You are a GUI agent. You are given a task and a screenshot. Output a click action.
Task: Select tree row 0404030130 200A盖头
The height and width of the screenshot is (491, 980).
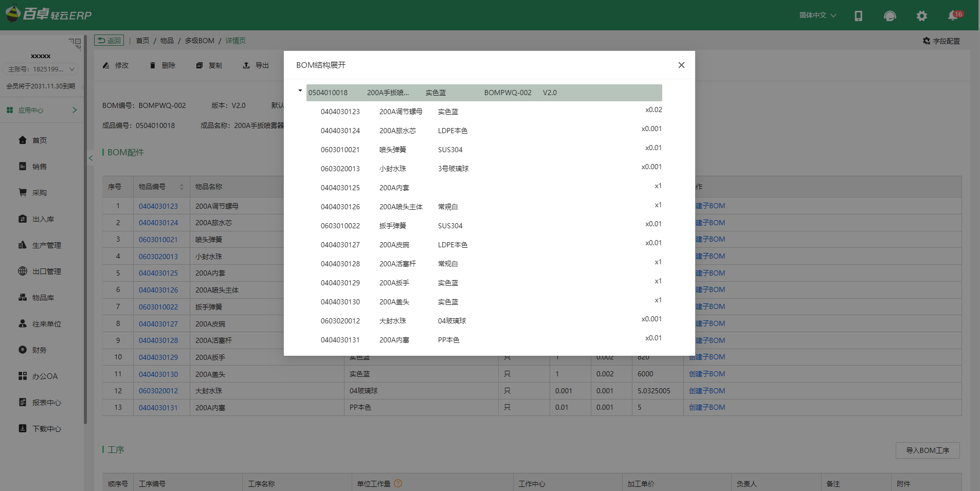(x=491, y=302)
